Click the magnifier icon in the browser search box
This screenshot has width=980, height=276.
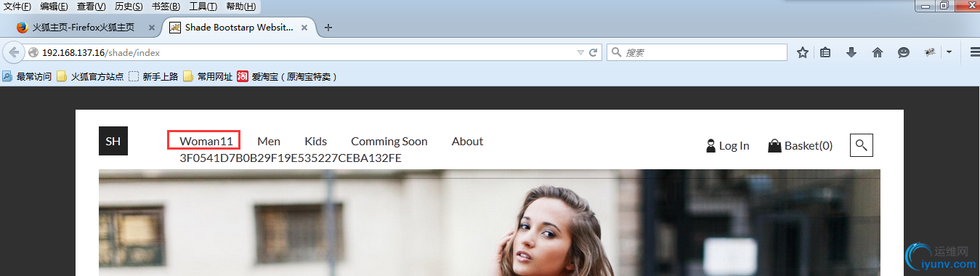point(615,52)
